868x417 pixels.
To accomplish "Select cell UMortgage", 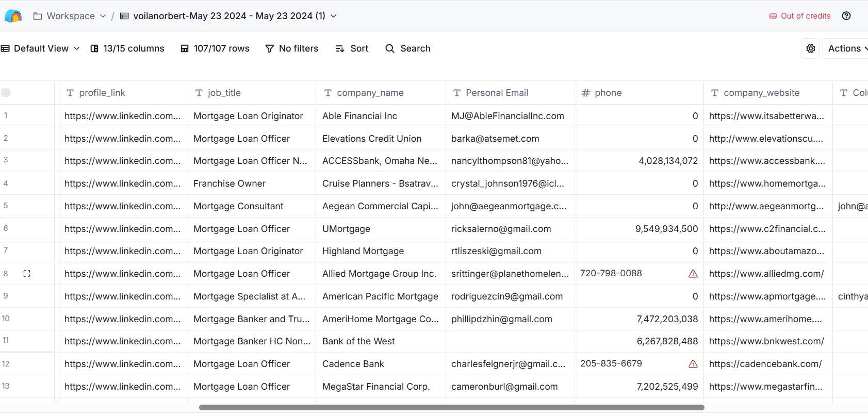I will pos(381,229).
